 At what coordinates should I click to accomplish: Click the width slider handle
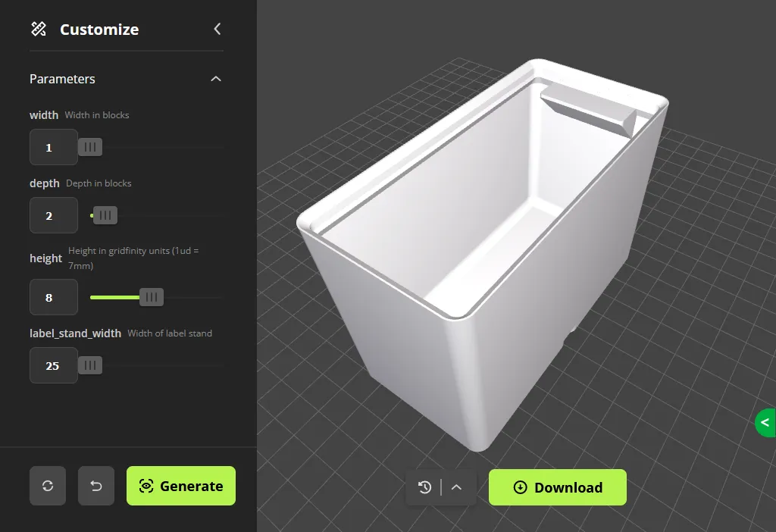[x=89, y=146]
